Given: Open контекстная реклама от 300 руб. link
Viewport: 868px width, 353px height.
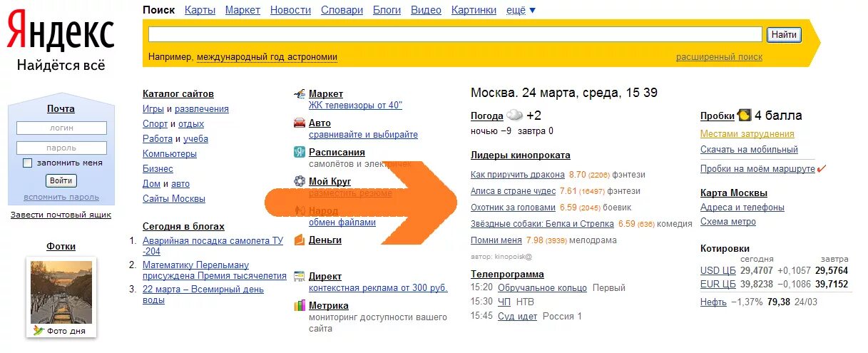Looking at the screenshot, I should (378, 287).
